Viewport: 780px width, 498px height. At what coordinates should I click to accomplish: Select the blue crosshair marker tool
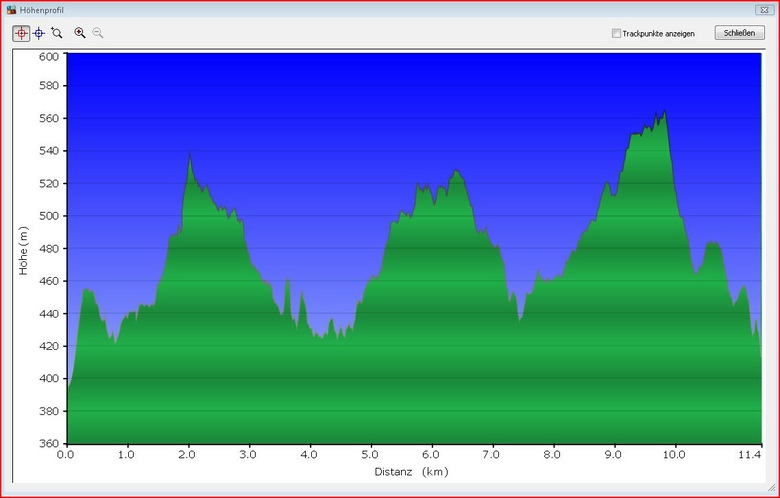coord(39,33)
